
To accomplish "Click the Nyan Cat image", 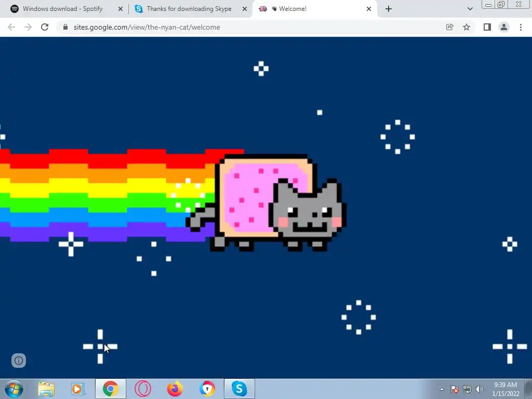I will coord(266,203).
